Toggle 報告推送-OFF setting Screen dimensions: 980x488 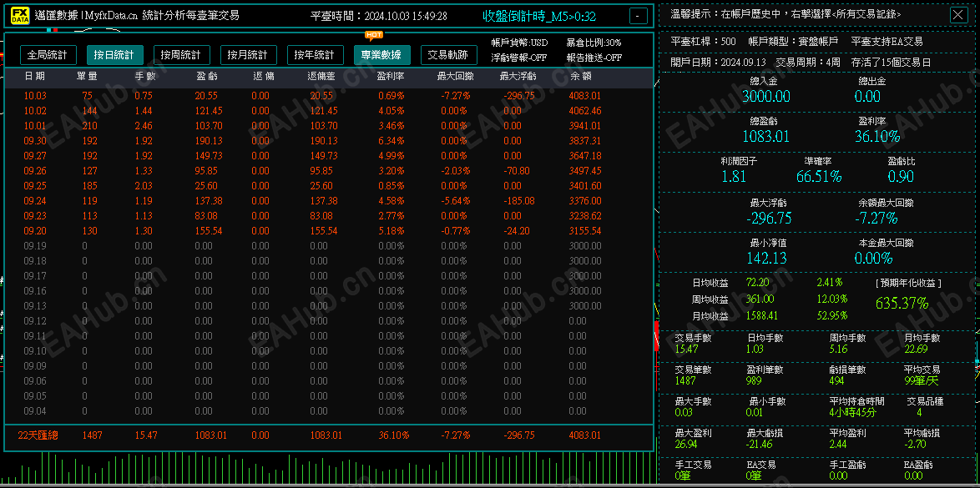point(594,58)
